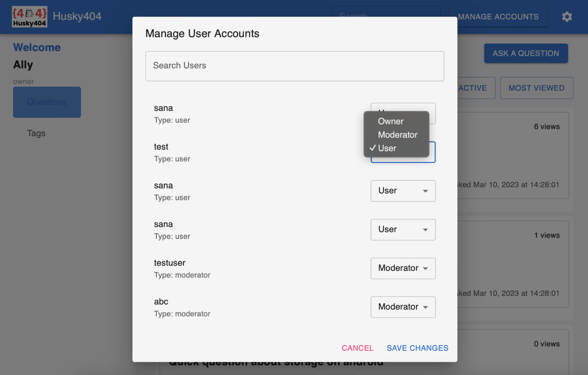This screenshot has height=375, width=588.
Task: Click SAVE CHANGES button
Action: click(417, 348)
